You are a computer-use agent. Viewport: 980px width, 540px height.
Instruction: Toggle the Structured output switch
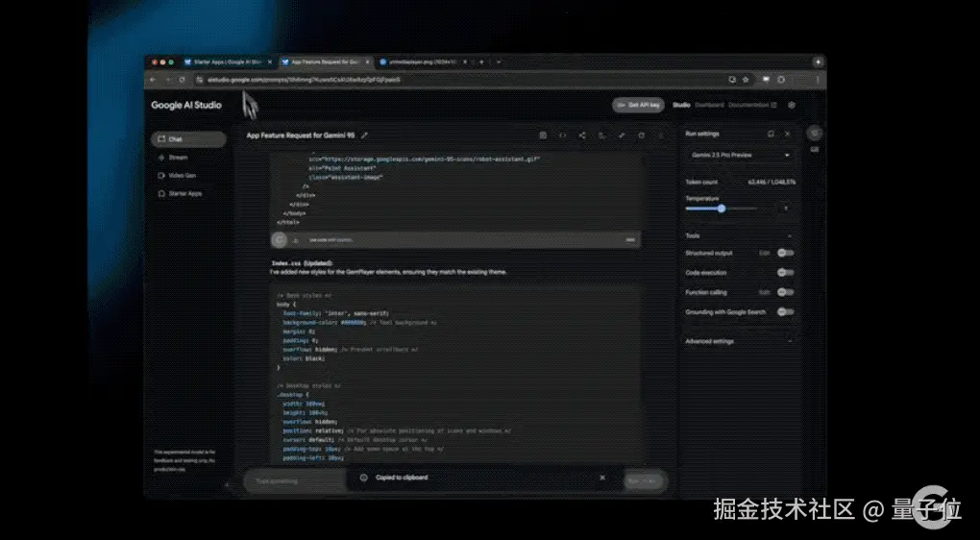[x=786, y=253]
